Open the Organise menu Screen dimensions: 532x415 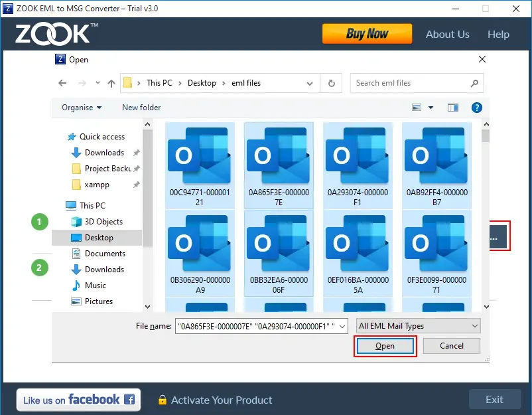click(82, 108)
